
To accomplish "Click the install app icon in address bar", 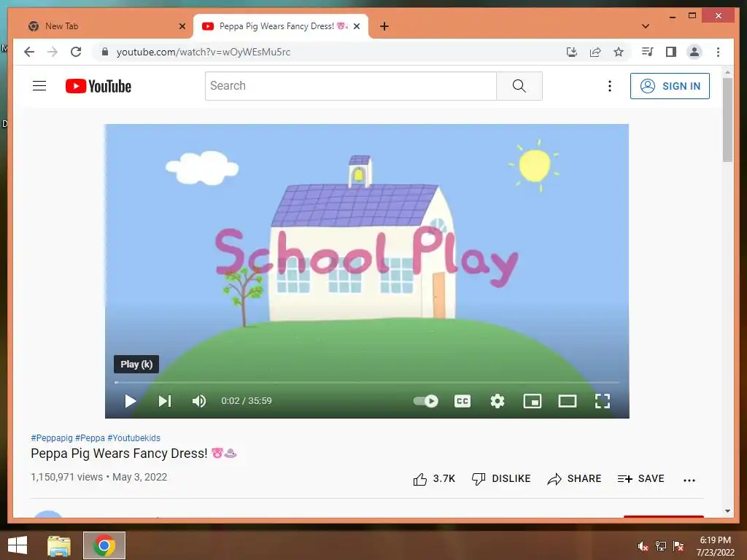I will tap(572, 52).
